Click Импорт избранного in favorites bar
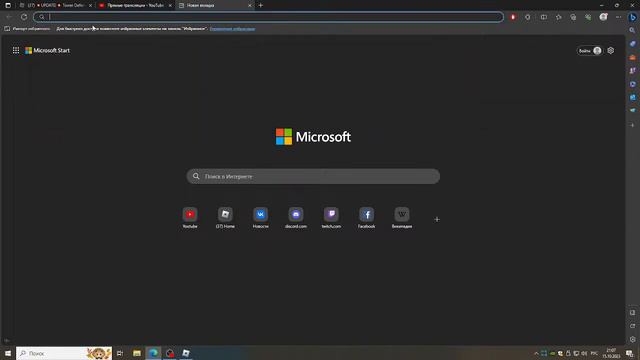The image size is (640, 360). (27, 29)
